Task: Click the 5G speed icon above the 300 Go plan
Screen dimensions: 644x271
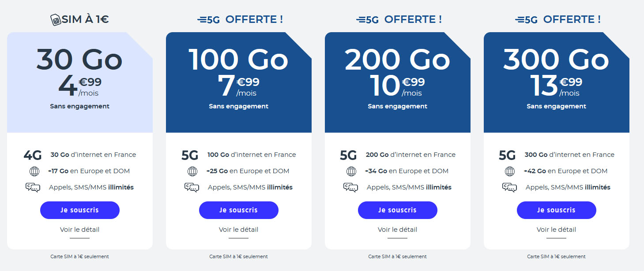Action: tap(526, 20)
